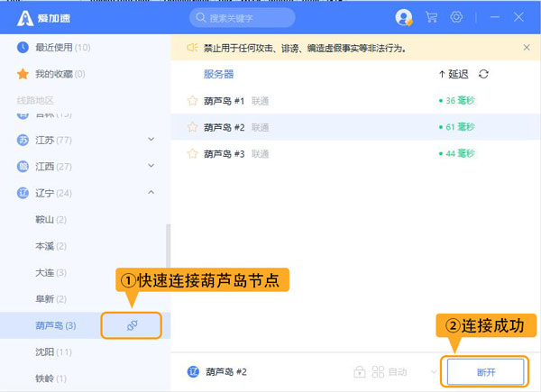Image resolution: width=541 pixels, height=392 pixels.
Task: Select the 江苏 (77) region
Action: coord(53,140)
